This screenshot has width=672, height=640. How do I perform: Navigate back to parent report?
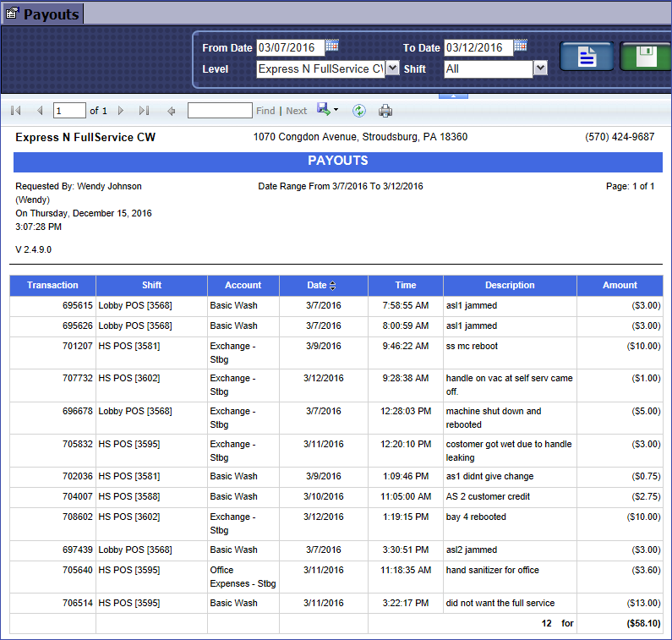point(172,111)
